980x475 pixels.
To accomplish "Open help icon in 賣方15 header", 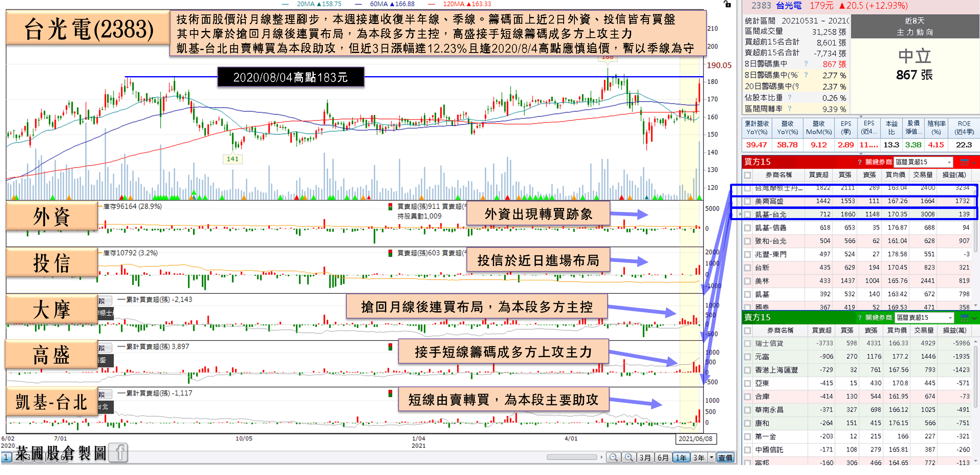I will (860, 318).
